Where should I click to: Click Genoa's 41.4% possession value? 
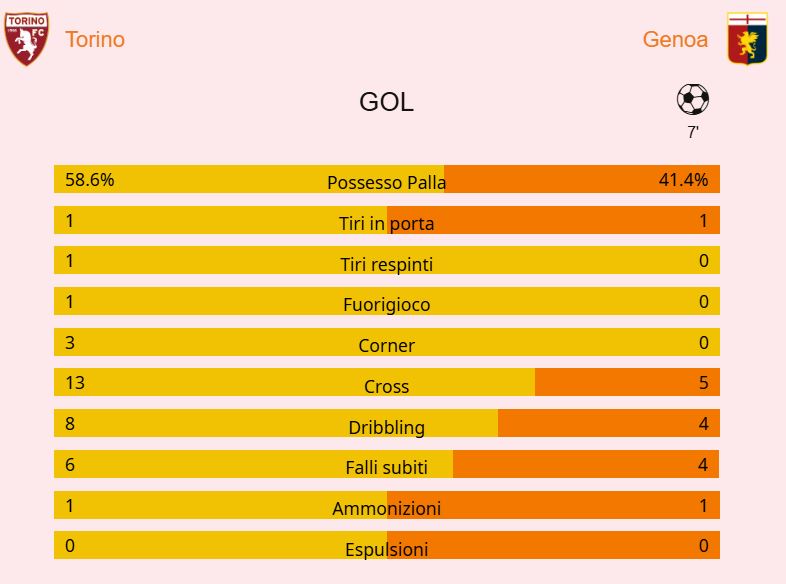coord(683,180)
